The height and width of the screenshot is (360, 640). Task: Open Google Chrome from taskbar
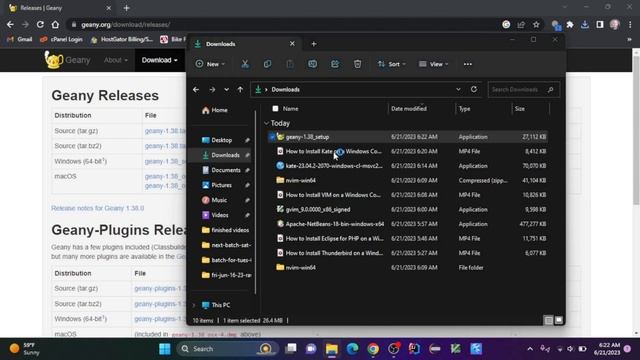coord(373,349)
